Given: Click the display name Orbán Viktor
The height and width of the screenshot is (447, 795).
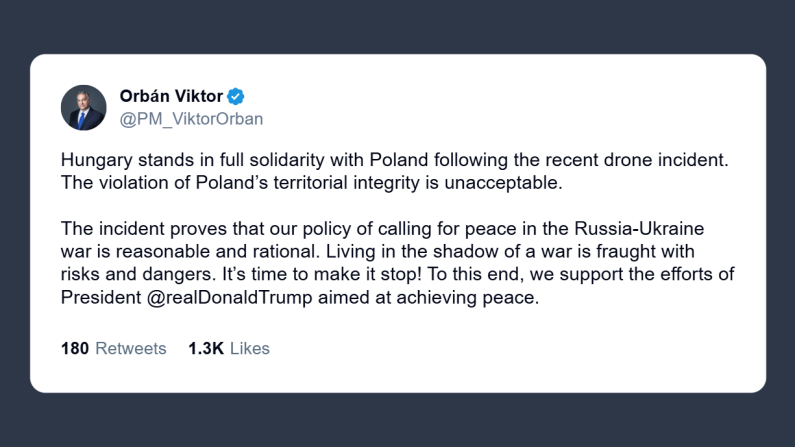Looking at the screenshot, I should pyautogui.click(x=171, y=97).
